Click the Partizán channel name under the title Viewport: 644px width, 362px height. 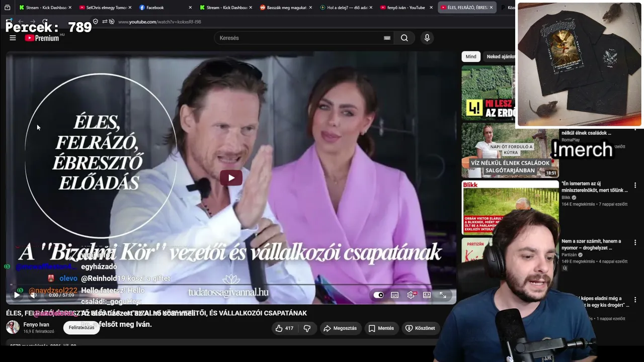click(570, 255)
